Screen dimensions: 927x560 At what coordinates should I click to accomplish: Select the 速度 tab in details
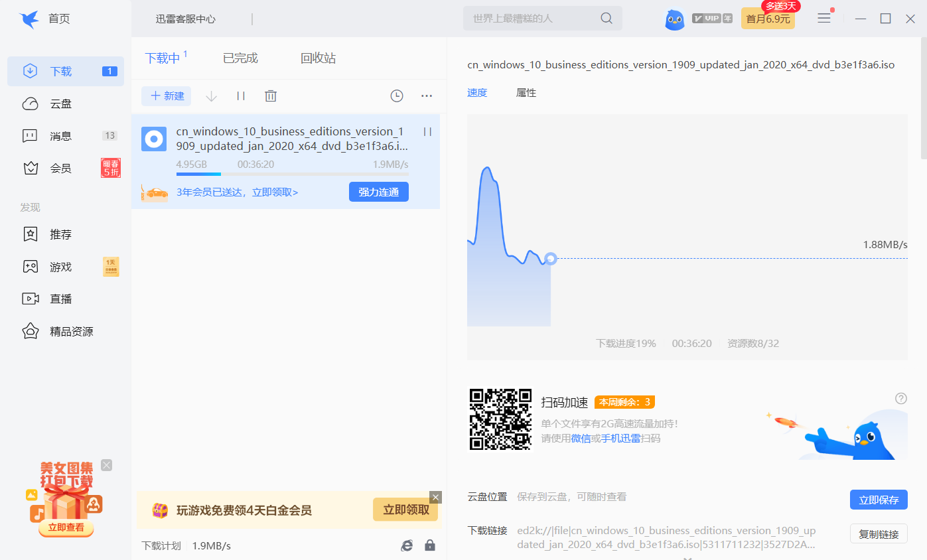coord(477,93)
